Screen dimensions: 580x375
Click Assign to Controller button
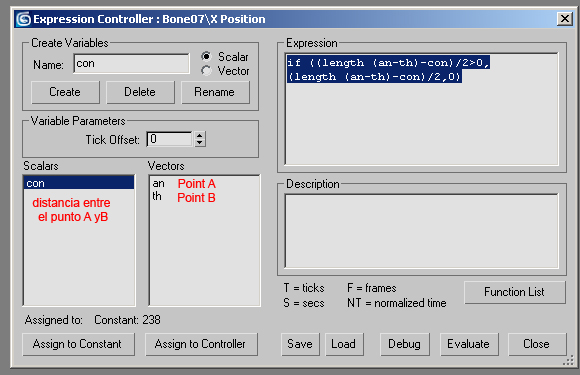pos(201,344)
